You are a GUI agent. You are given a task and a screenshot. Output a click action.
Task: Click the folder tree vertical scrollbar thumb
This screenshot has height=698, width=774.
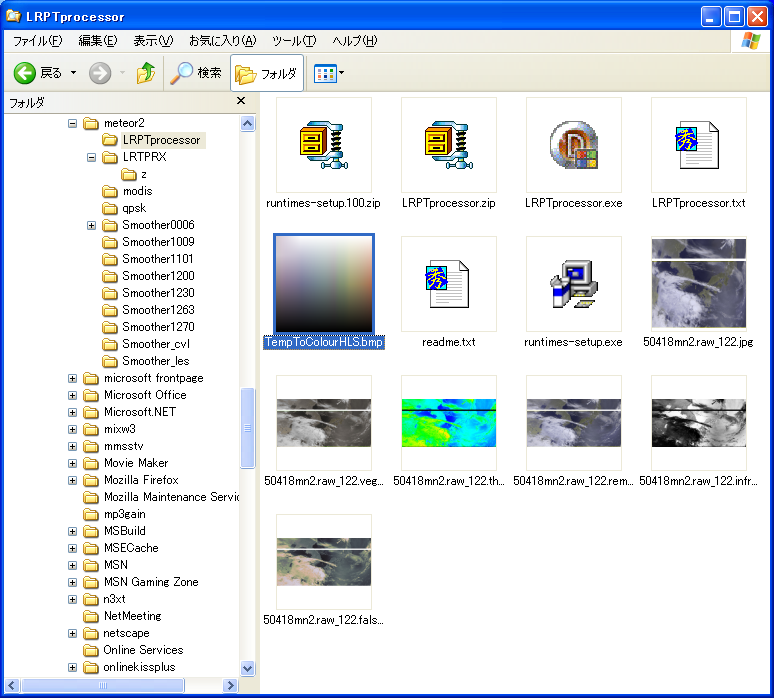point(248,428)
